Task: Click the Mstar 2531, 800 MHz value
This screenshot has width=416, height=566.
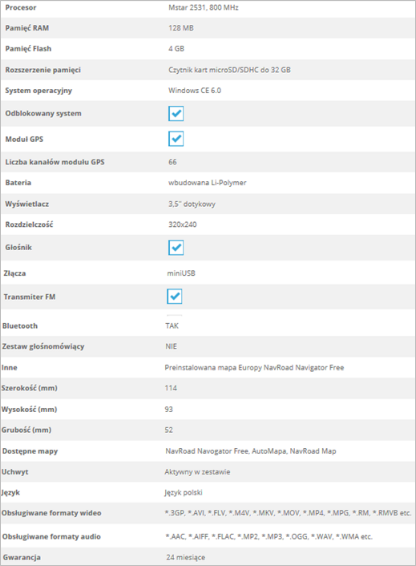Action: pos(203,8)
